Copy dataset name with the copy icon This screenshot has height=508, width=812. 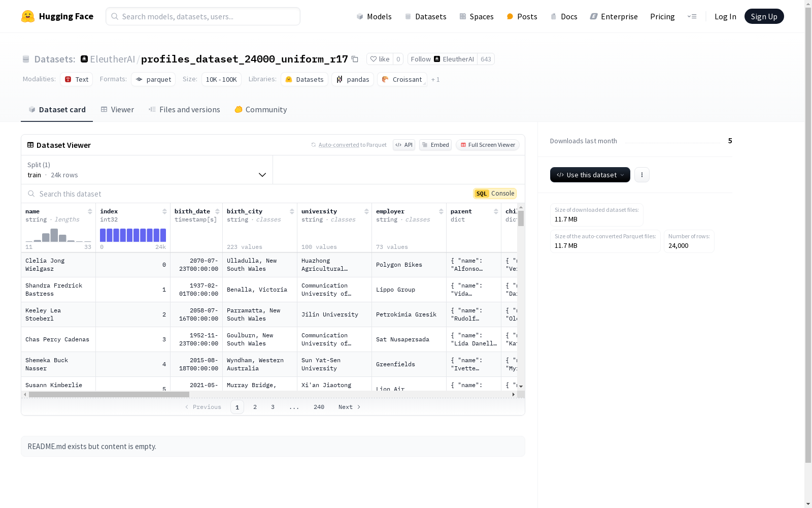tap(355, 59)
